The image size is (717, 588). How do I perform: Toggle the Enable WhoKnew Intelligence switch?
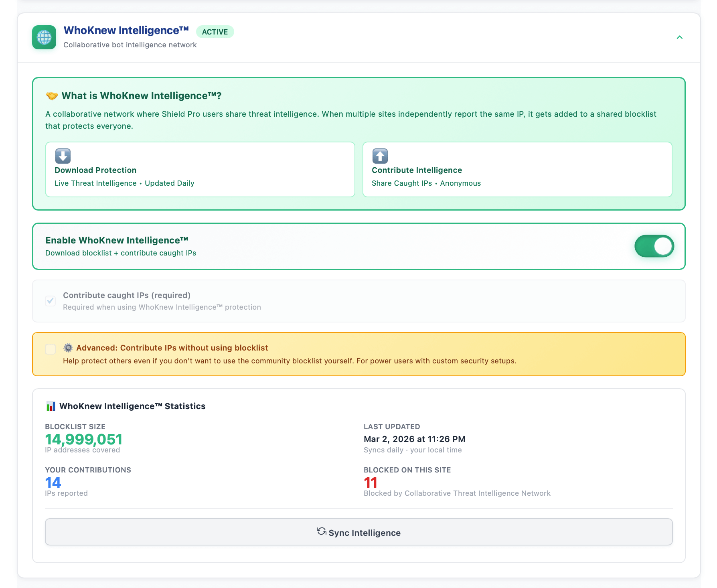coord(654,246)
